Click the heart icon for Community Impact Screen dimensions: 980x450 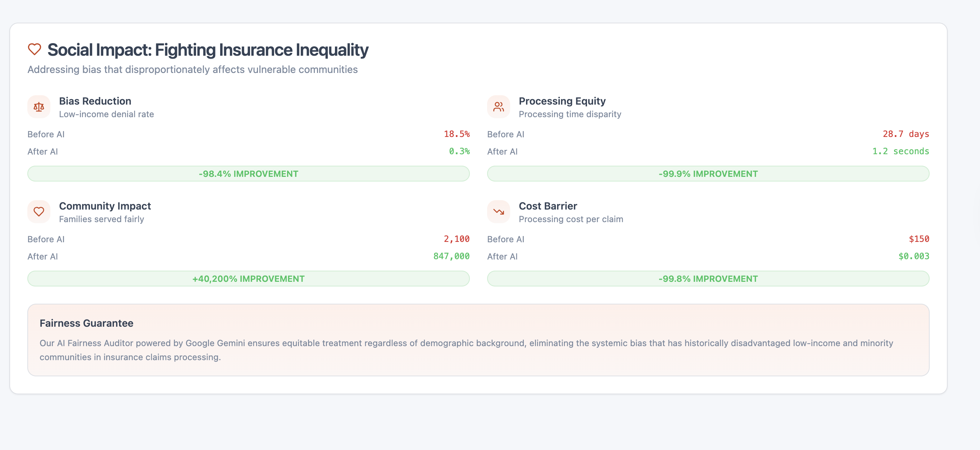[39, 212]
